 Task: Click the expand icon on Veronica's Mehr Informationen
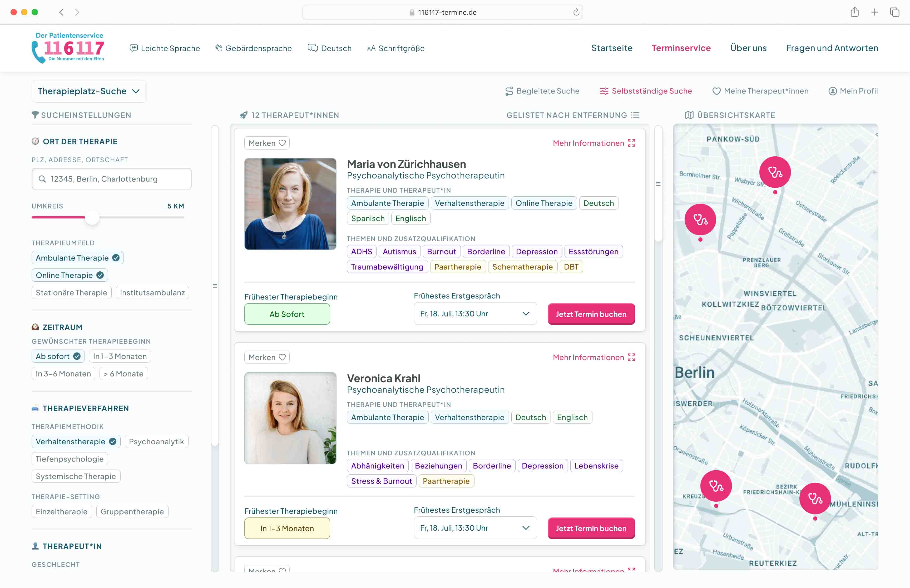632,357
